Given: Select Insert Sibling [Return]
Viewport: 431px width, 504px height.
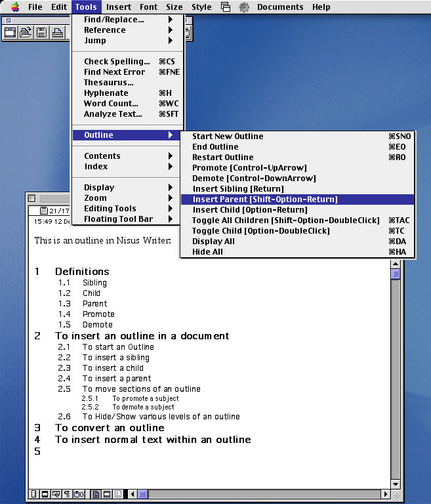Looking at the screenshot, I should pos(298,189).
